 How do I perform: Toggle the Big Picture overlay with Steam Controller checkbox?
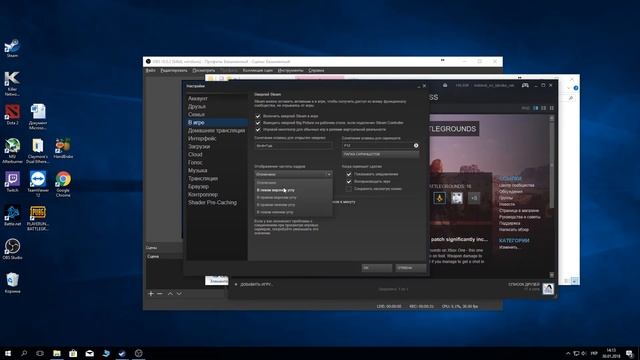pos(258,122)
